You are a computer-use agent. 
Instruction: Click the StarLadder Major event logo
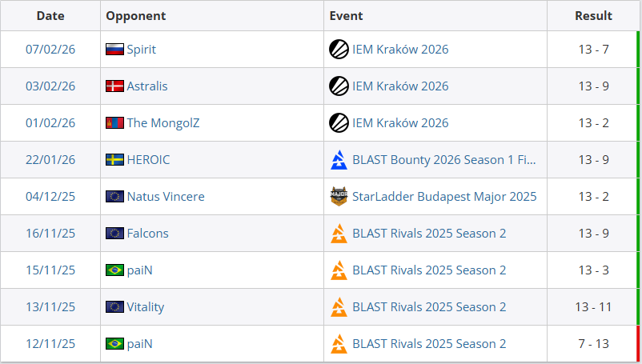coord(339,197)
